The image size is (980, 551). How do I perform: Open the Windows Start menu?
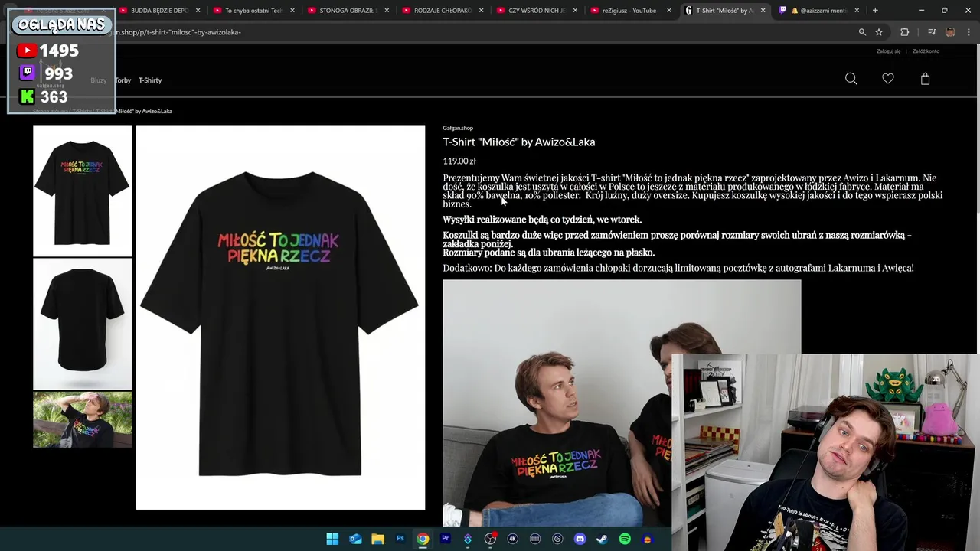pyautogui.click(x=332, y=539)
